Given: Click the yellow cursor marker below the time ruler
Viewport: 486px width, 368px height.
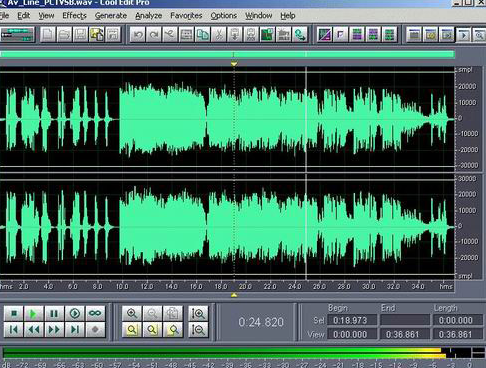Looking at the screenshot, I should point(234,295).
